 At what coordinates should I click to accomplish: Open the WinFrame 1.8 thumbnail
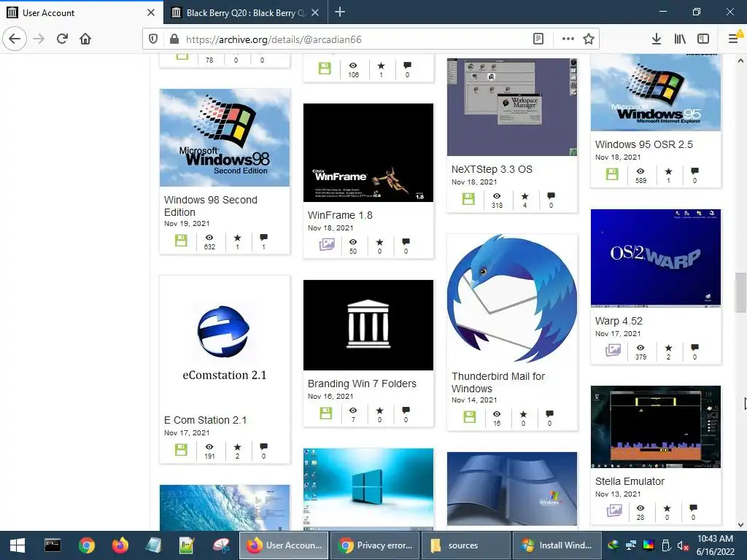368,152
